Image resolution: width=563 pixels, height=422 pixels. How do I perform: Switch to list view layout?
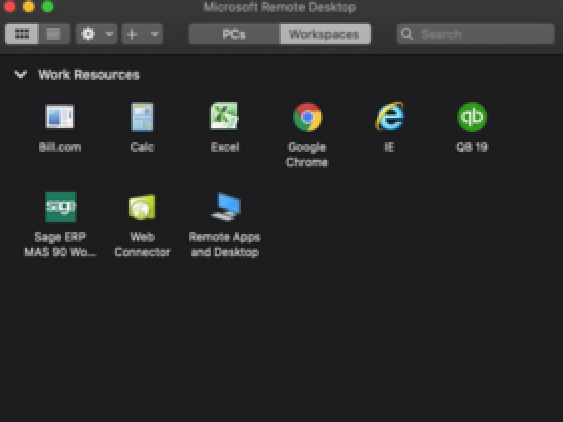[54, 34]
